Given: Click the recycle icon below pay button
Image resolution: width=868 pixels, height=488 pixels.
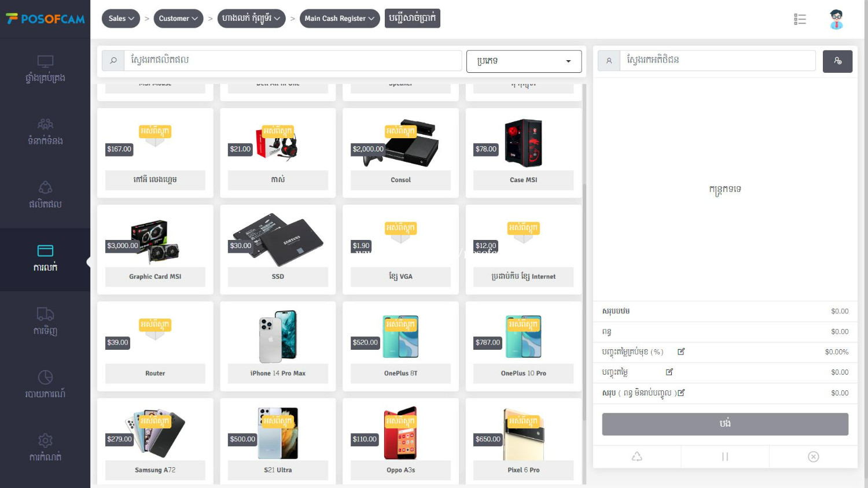Looking at the screenshot, I should 637,457.
